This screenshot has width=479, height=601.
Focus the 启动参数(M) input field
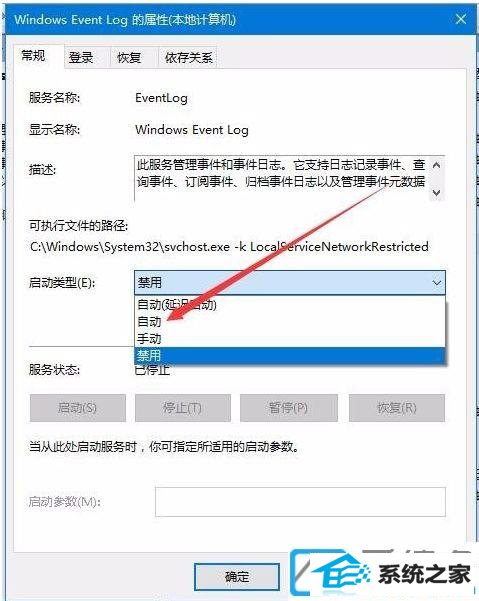pyautogui.click(x=300, y=501)
